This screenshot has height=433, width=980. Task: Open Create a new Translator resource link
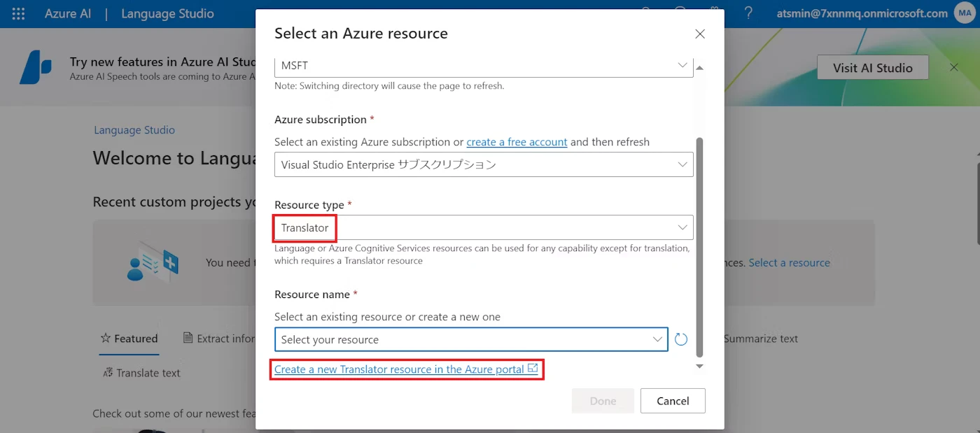pyautogui.click(x=406, y=369)
